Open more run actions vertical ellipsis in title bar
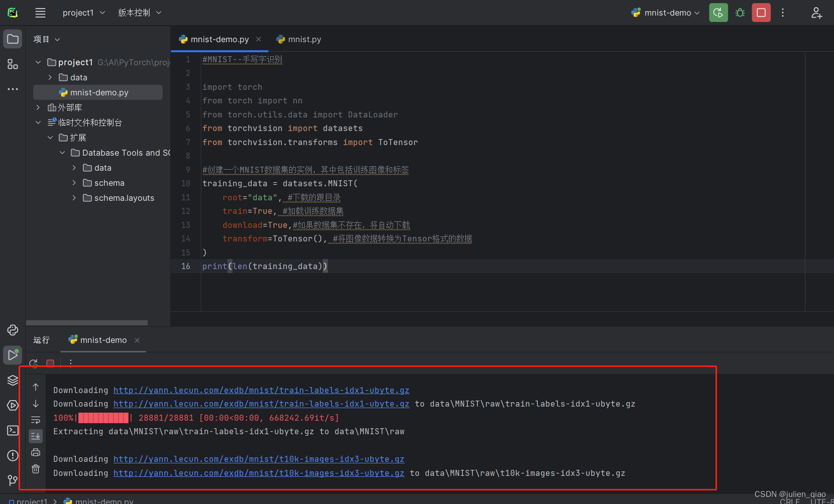The width and height of the screenshot is (834, 504). (x=783, y=13)
